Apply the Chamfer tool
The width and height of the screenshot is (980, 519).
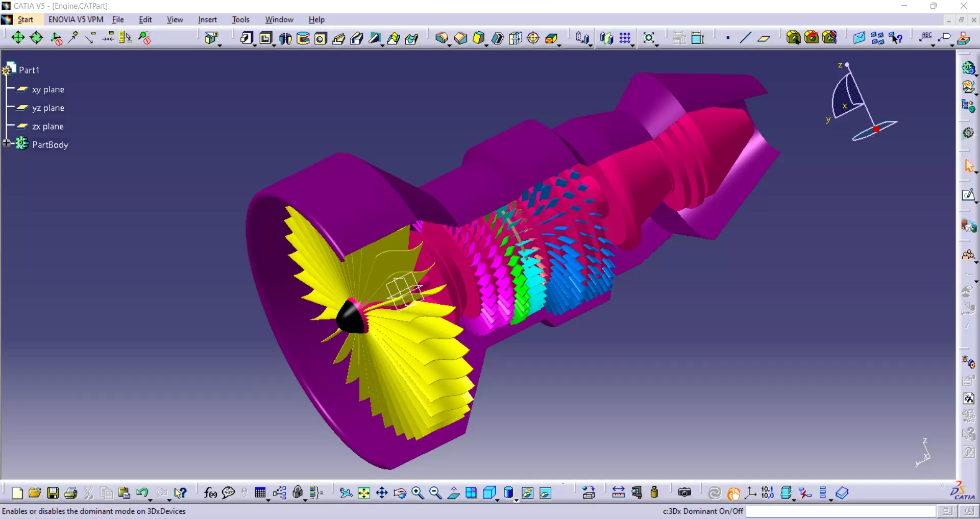460,38
